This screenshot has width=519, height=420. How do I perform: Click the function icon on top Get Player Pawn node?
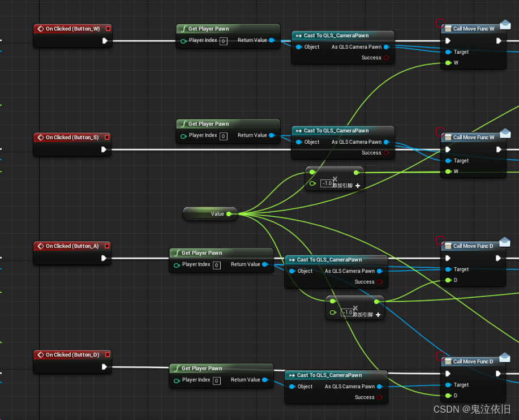click(184, 28)
